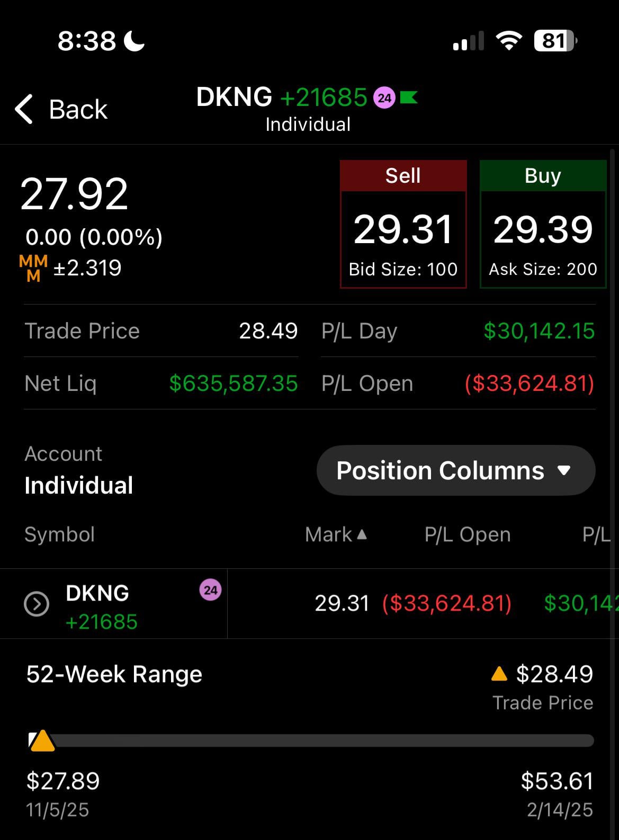The image size is (619, 840).
Task: Tap the Wi-Fi status icon
Action: [508, 41]
